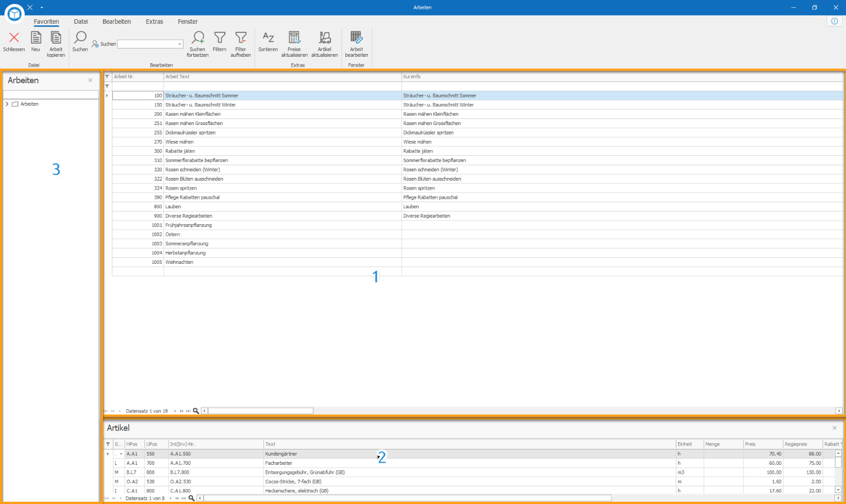Select the Facharbeiter article row
This screenshot has width=846, height=504.
[474, 463]
